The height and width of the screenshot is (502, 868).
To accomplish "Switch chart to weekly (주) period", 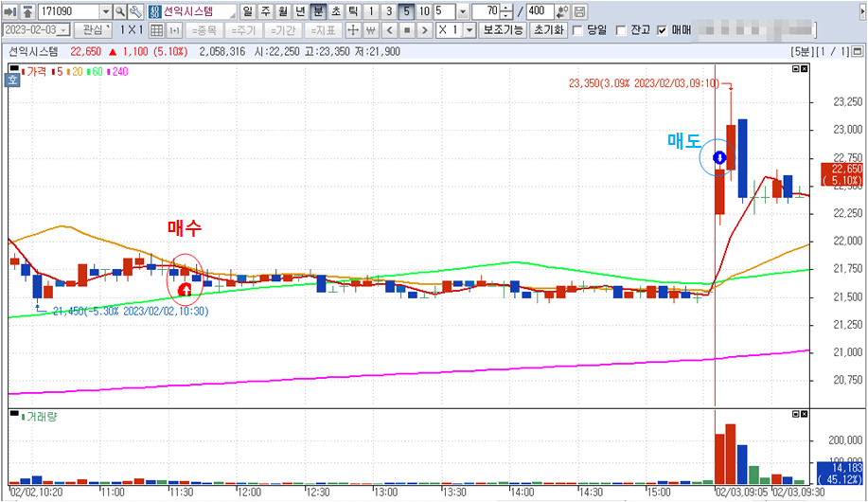I will (x=266, y=11).
